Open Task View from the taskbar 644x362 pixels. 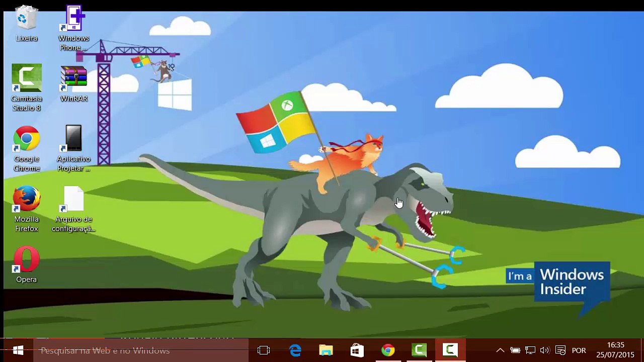(264, 350)
